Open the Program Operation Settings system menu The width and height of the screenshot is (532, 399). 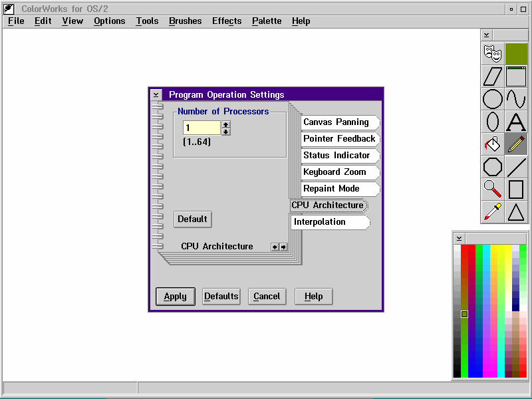156,94
